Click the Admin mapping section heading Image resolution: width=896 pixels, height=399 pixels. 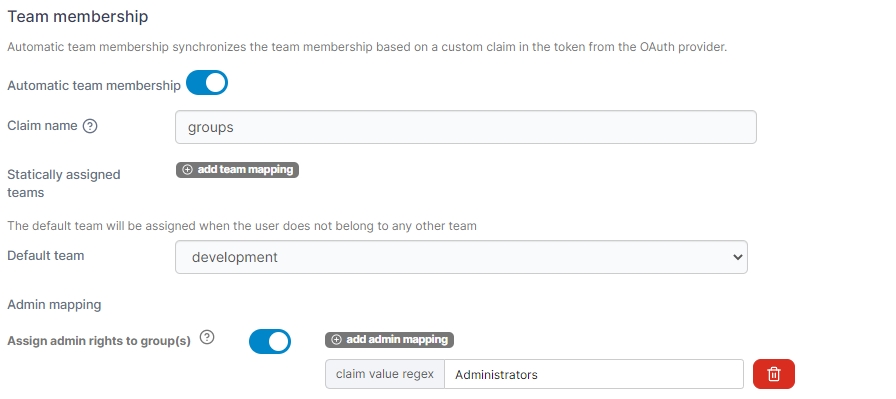54,305
